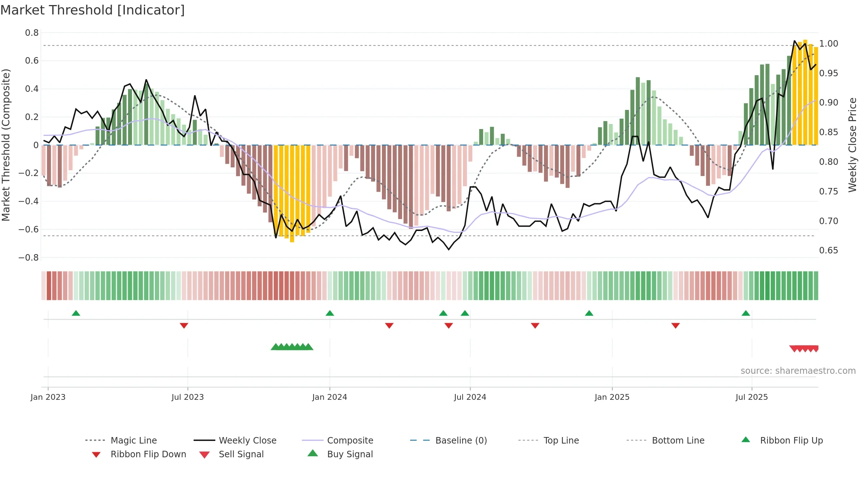This screenshot has height=488, width=868.
Task: Click the Jan 2025 x-axis label
Action: (x=612, y=397)
